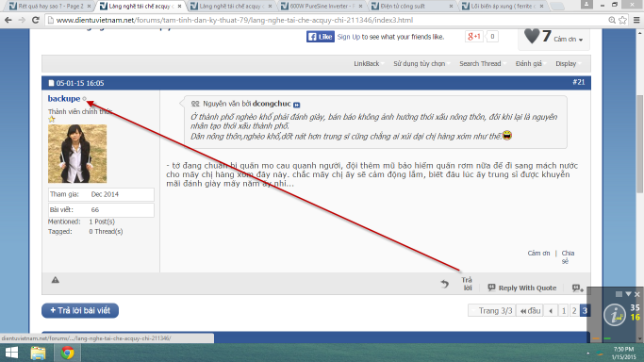Click the widget down-triangle icon
Viewport: 644px width, 362px height.
coord(628,294)
